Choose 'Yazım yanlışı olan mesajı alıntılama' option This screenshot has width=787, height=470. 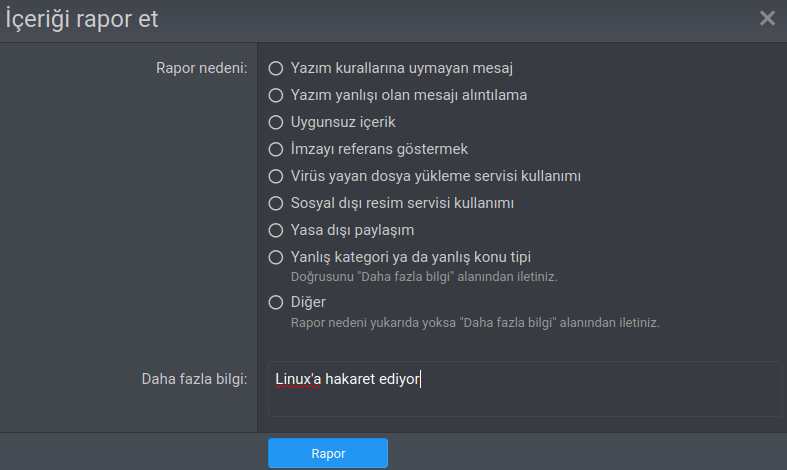(x=276, y=96)
